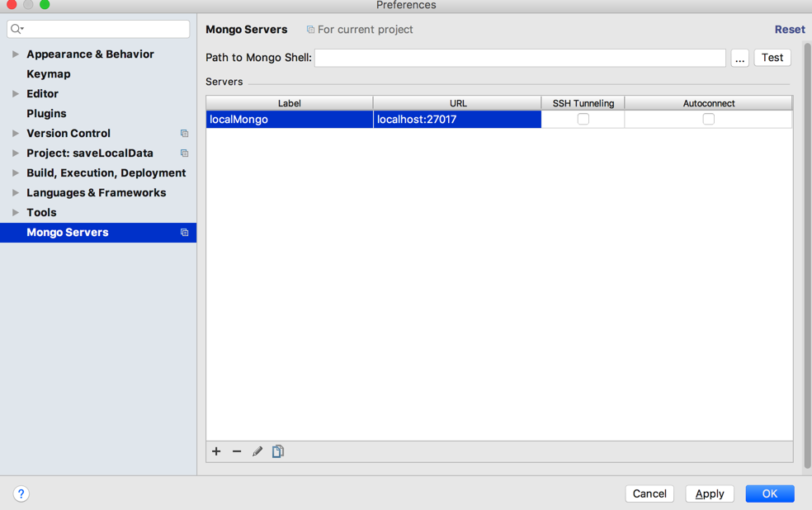The width and height of the screenshot is (812, 510).
Task: Add a new Mongo server with plus icon
Action: (x=216, y=451)
